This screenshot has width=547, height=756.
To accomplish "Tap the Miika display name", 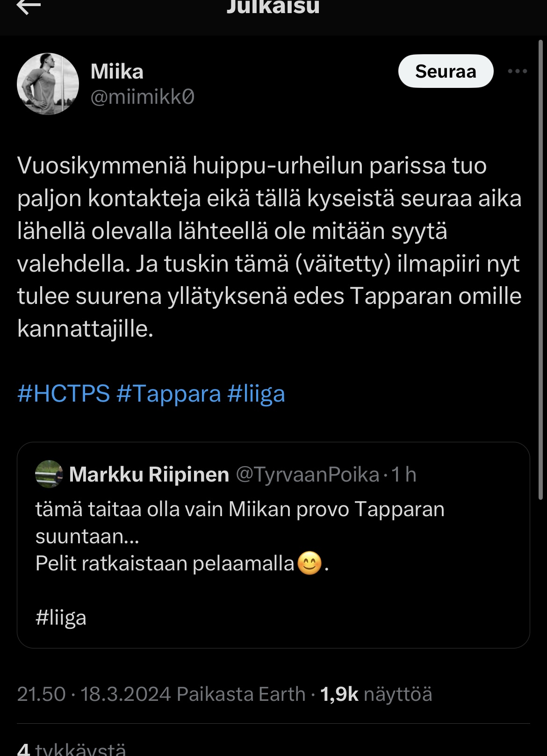I will tap(117, 72).
